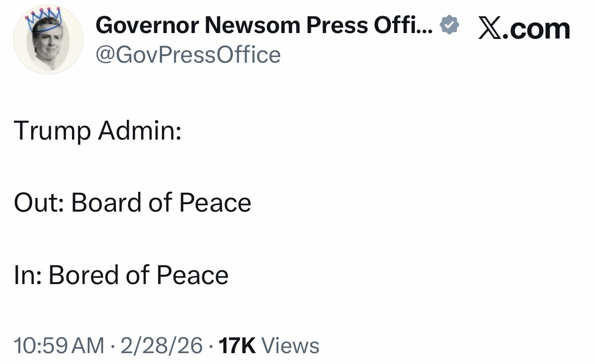Open the @GovPressOffice handle

188,55
